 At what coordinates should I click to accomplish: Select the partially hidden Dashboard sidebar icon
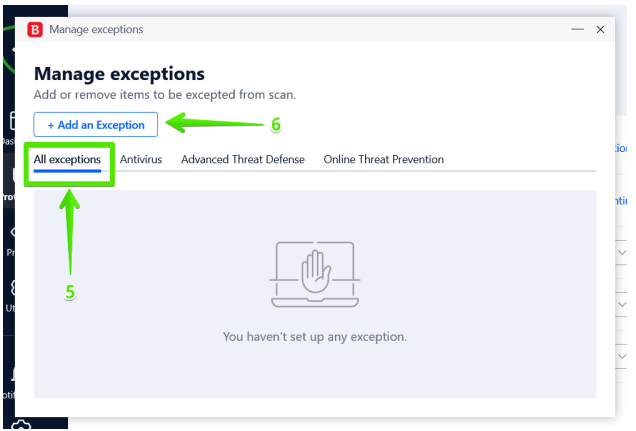tap(12, 121)
